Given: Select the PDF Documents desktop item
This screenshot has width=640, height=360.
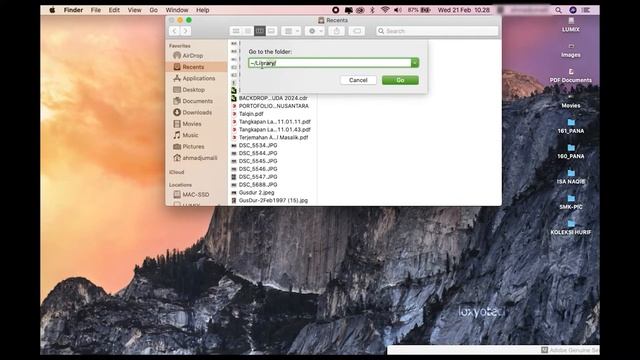Looking at the screenshot, I should tap(571, 76).
